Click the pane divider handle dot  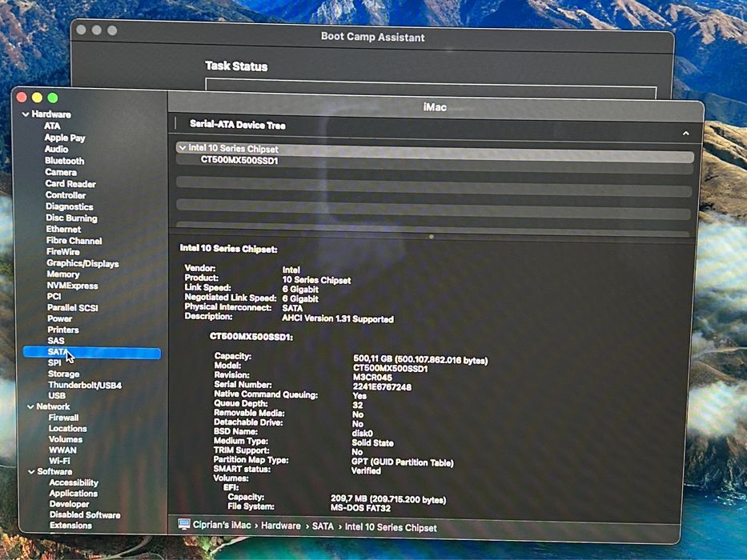(431, 237)
